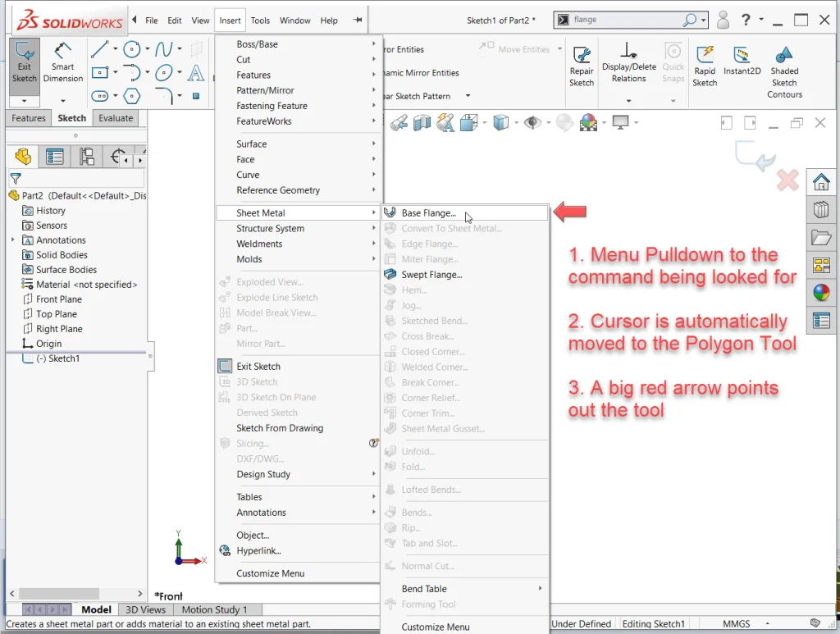Select the Line sketch tool
840x634 pixels.
pos(99,49)
